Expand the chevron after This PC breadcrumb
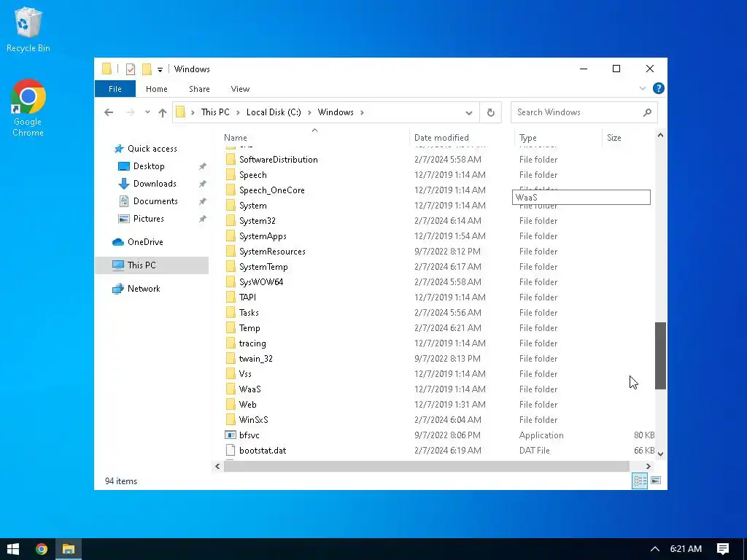 click(x=238, y=112)
